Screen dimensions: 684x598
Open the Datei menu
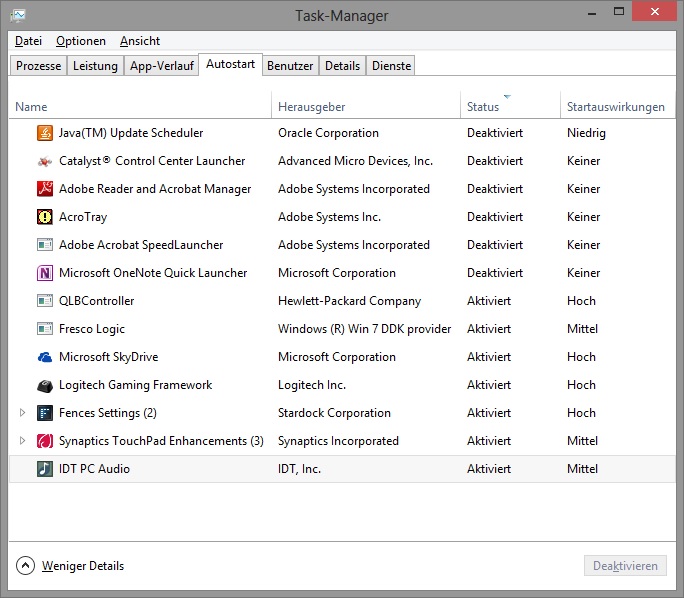coord(28,41)
